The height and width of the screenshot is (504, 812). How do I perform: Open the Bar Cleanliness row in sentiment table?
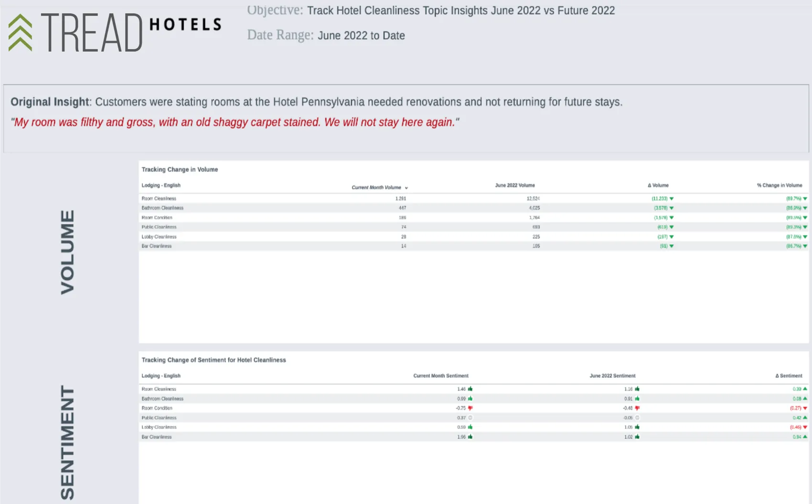tap(474, 437)
